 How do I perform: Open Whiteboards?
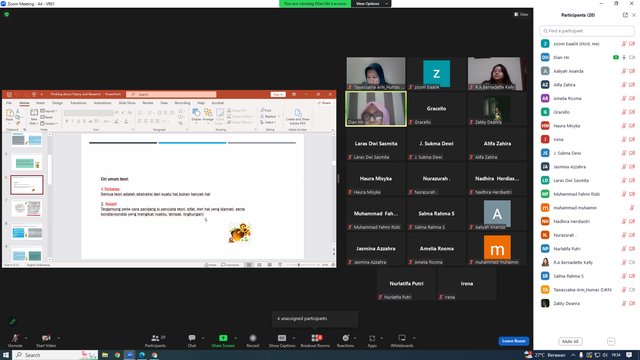[402, 340]
